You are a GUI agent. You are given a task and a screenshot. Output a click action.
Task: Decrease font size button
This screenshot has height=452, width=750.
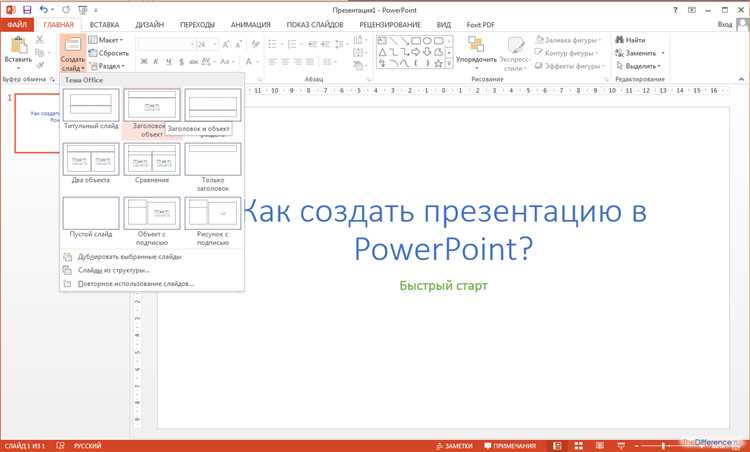239,44
